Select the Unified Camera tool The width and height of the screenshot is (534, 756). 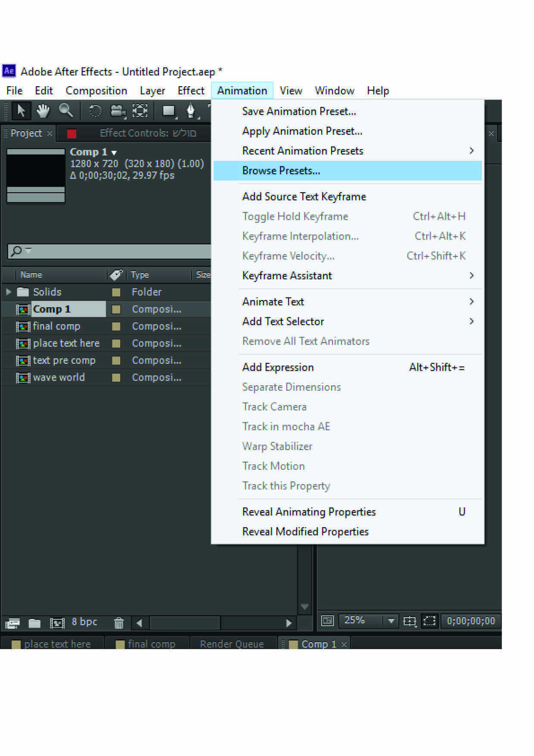117,111
